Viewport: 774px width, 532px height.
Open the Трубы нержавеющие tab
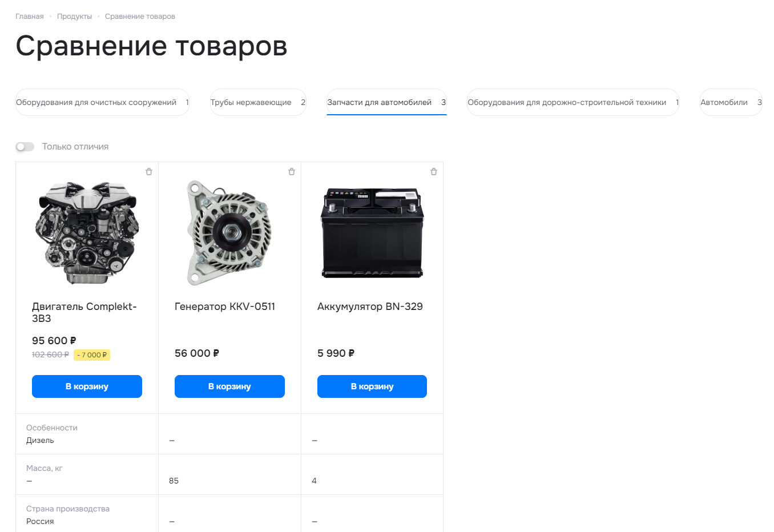click(258, 102)
